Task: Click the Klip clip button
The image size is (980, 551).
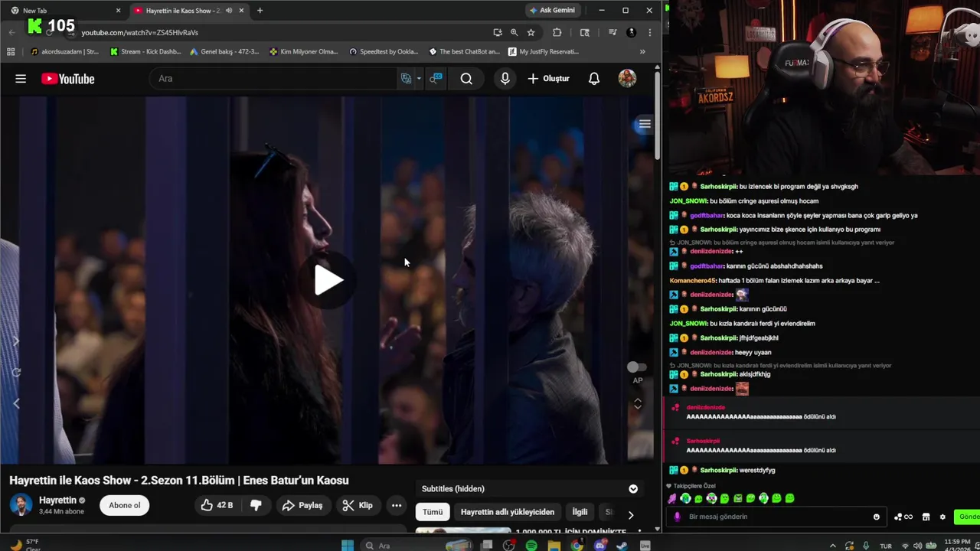Action: tap(358, 505)
